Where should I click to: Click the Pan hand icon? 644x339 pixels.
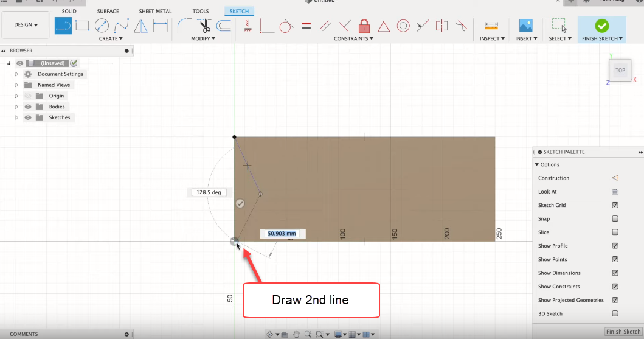(296, 335)
